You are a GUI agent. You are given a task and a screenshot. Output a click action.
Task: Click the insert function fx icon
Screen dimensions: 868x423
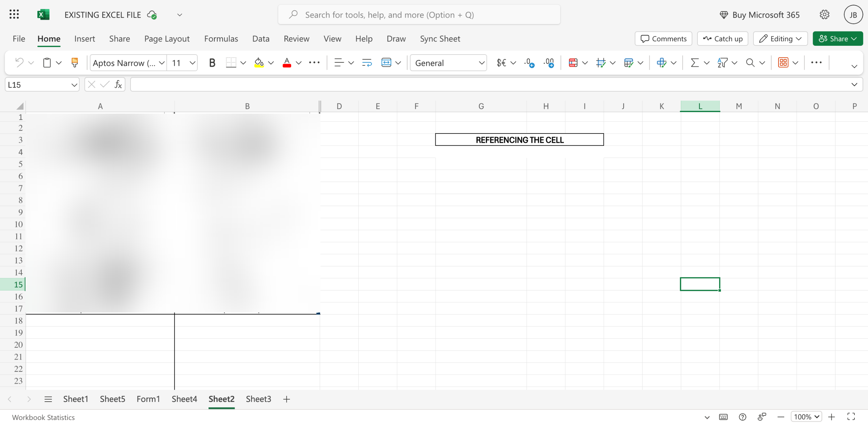click(x=118, y=84)
